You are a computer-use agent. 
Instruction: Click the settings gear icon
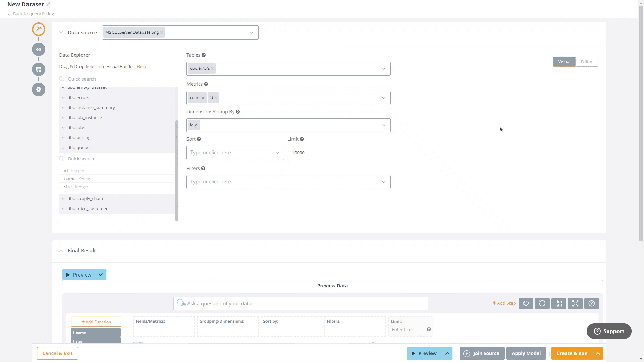pos(39,89)
